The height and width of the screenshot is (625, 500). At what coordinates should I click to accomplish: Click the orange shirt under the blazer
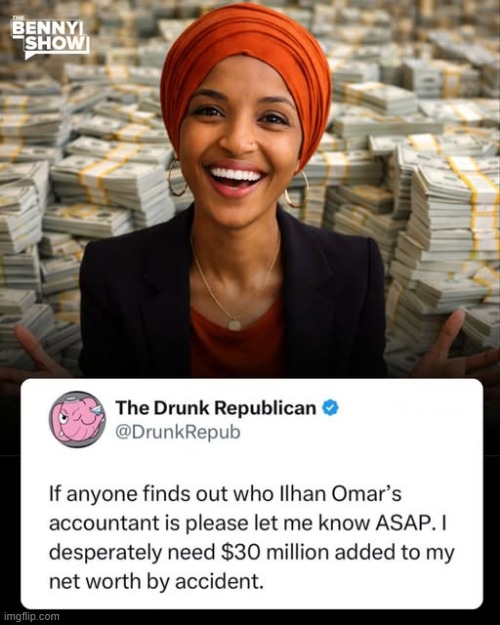[x=237, y=343]
